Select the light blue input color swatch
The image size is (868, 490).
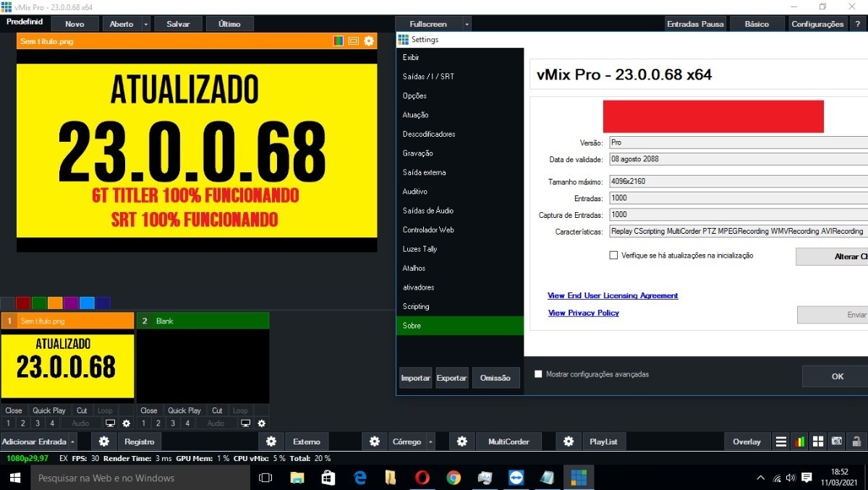click(87, 303)
